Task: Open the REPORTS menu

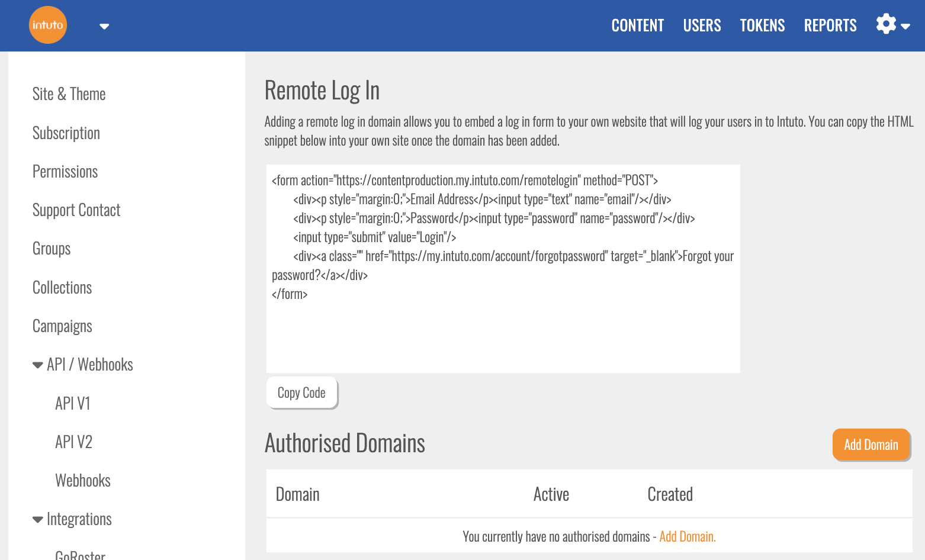Action: coord(830,25)
